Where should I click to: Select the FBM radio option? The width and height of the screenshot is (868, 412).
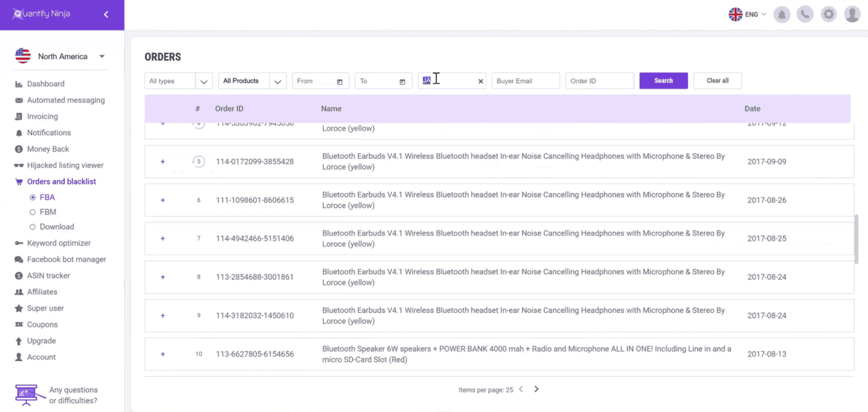tap(33, 212)
